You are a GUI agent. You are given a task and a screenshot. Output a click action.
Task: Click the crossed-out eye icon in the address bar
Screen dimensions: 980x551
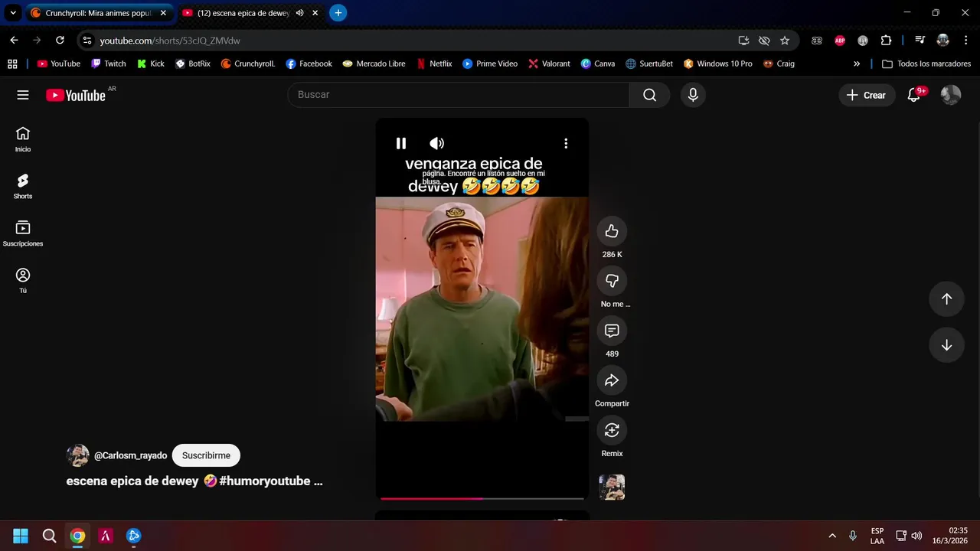point(764,41)
